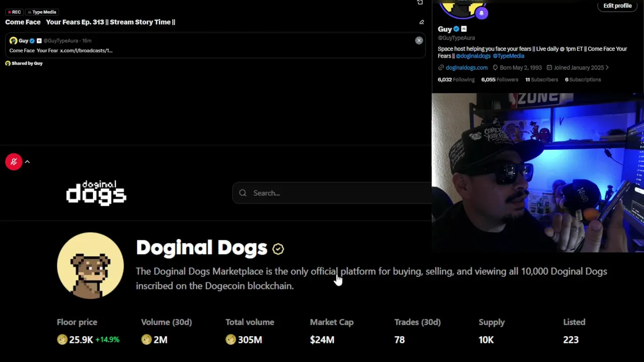Viewport: 644px width, 362px height.
Task: Click the gold verified badge beside Doginal Dogs
Action: point(278,248)
